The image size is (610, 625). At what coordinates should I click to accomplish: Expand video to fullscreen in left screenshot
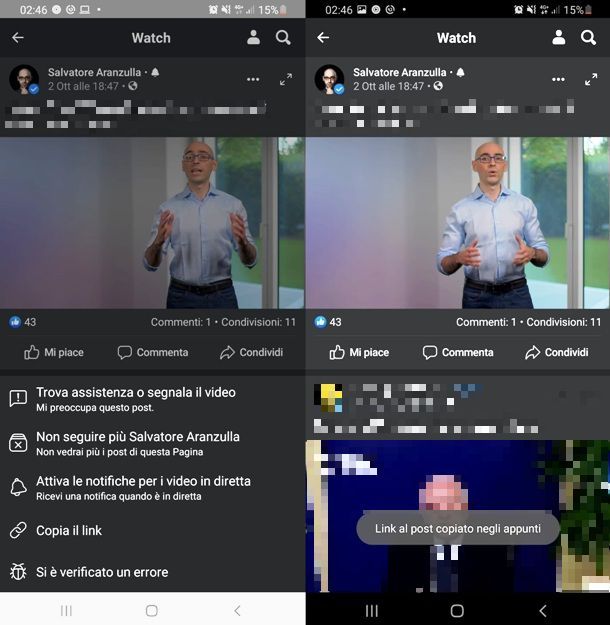tap(286, 79)
